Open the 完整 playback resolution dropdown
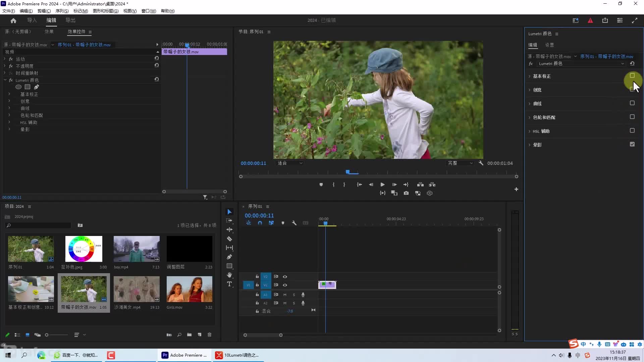 (x=460, y=163)
